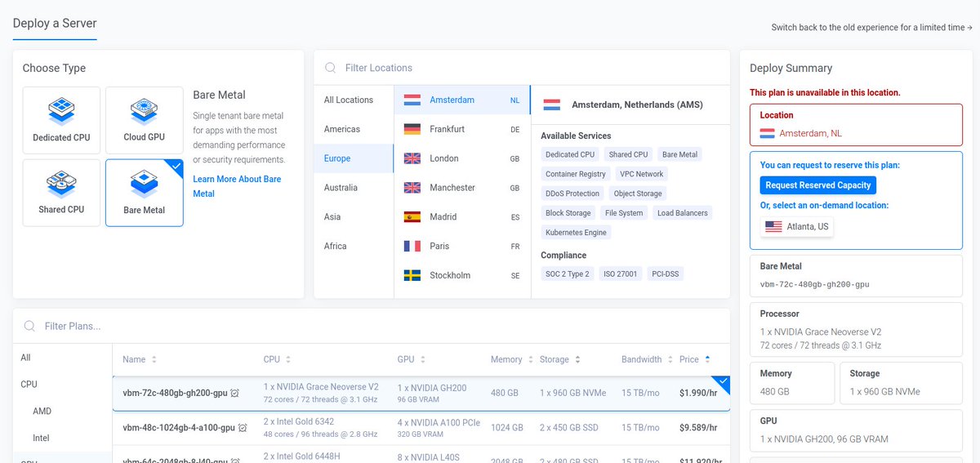Click plan code vbm-72c-480gb-gh200-gpu in summary

[814, 286]
